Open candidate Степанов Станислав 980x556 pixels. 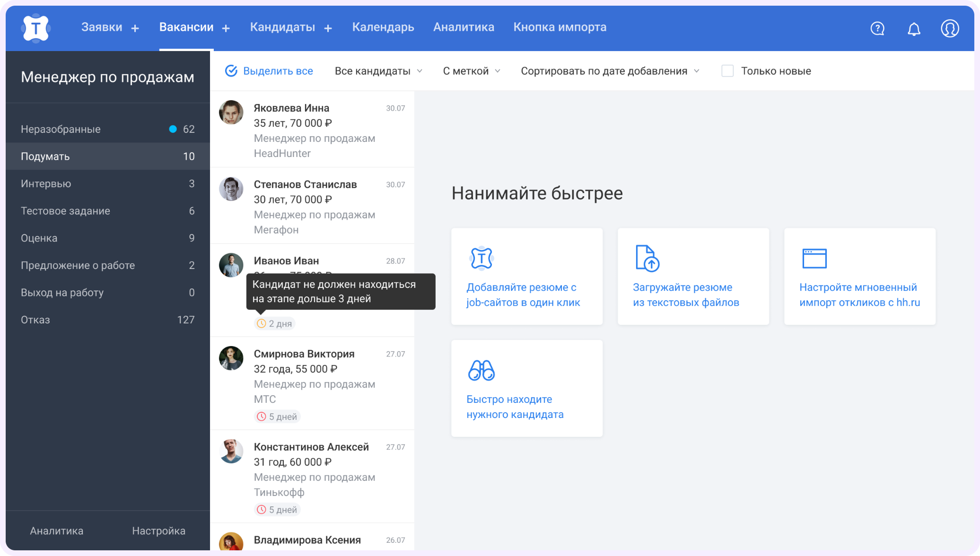[312, 206]
